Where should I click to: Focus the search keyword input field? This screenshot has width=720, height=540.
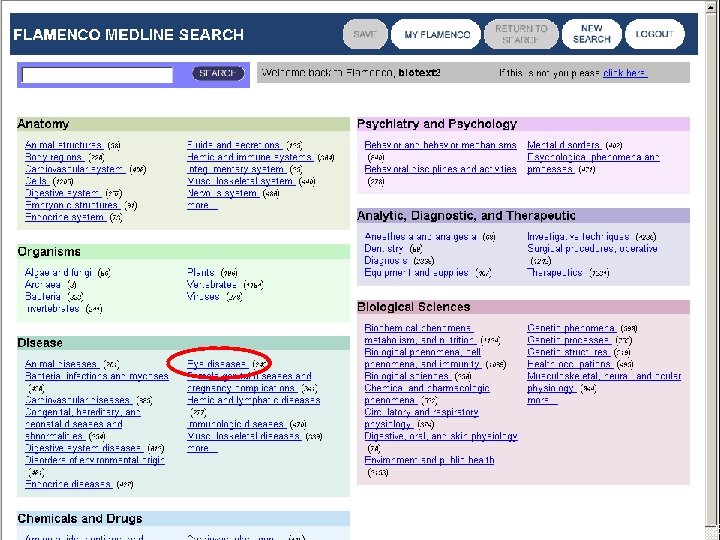(97, 75)
